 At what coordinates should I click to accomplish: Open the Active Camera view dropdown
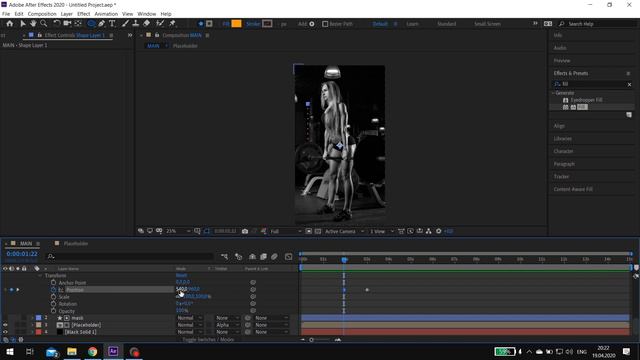click(344, 231)
